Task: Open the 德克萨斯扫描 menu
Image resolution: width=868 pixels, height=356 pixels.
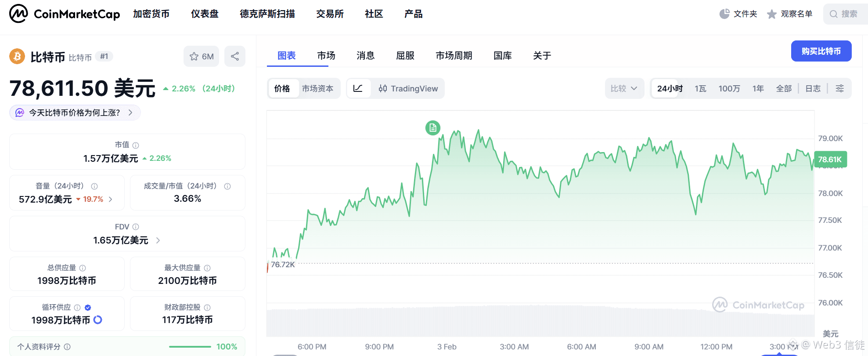Action: tap(267, 14)
